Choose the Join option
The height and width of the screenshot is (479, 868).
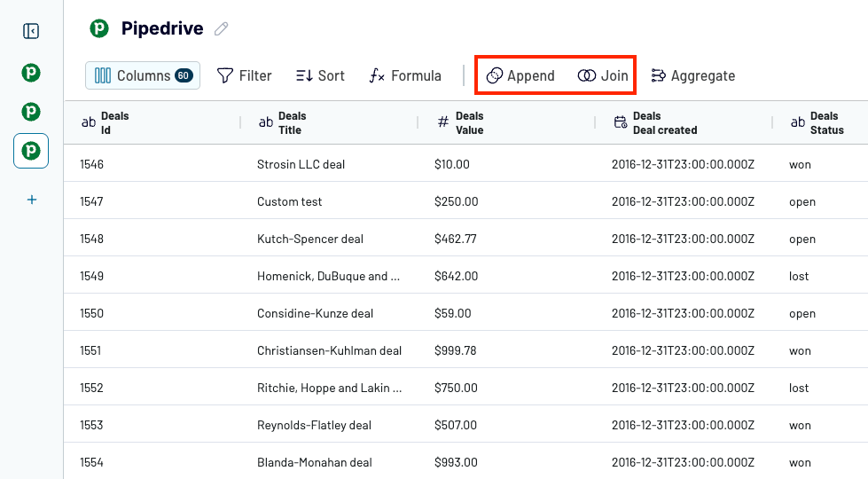pos(602,75)
